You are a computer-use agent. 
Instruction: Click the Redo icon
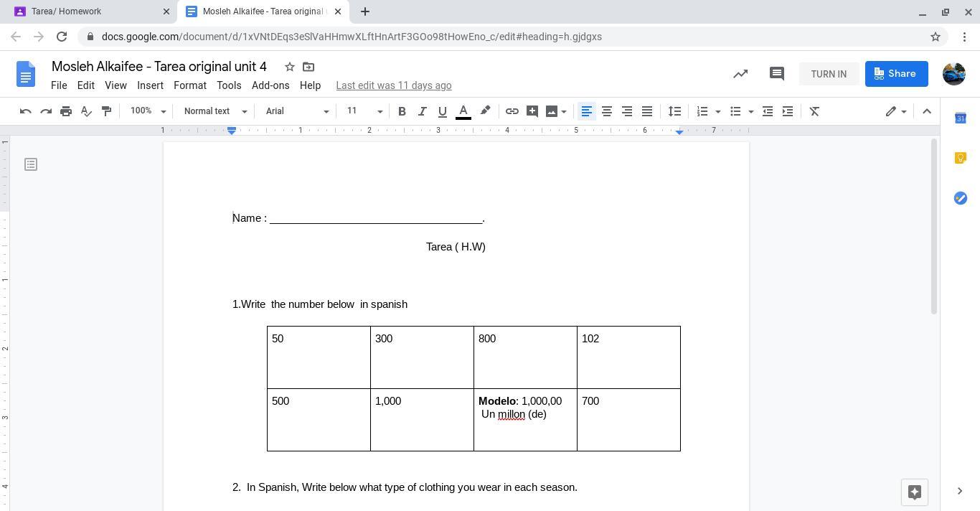46,111
